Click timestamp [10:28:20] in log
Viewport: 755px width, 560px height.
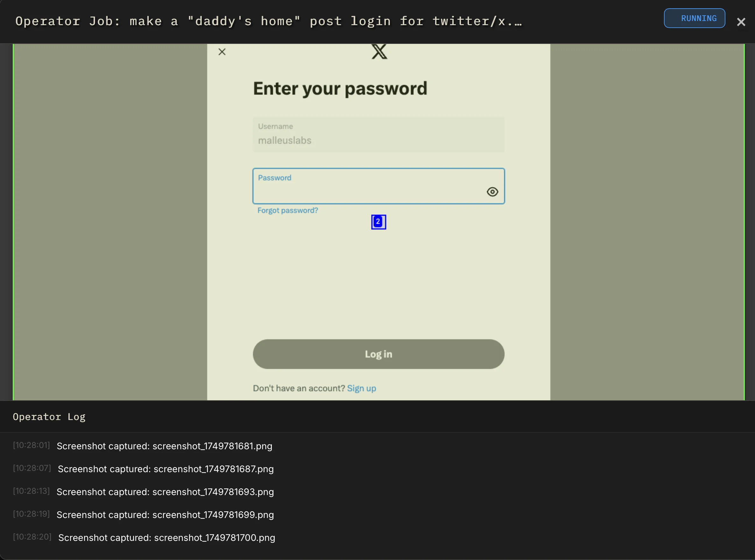coord(32,537)
